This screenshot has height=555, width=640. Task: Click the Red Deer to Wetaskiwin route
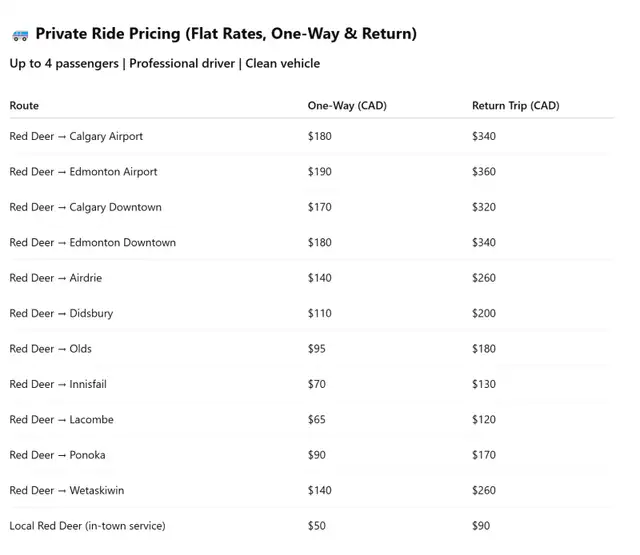(67, 491)
